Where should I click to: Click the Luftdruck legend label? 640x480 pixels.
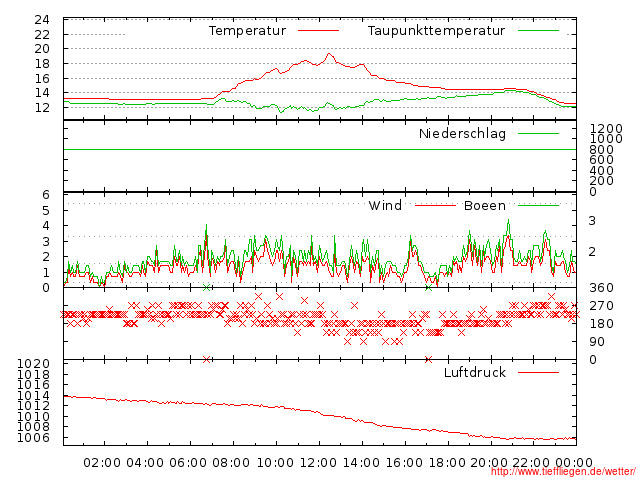coord(475,372)
